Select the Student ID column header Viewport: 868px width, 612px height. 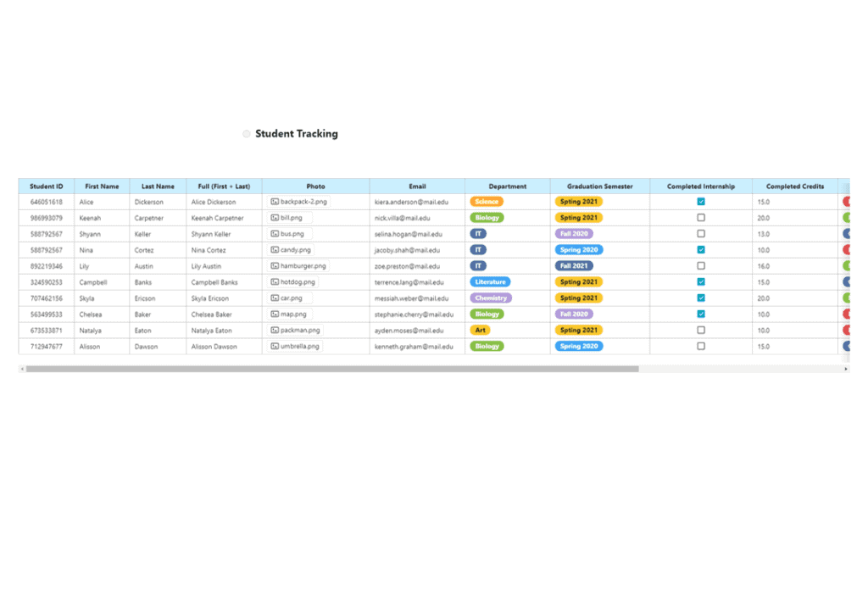(47, 186)
